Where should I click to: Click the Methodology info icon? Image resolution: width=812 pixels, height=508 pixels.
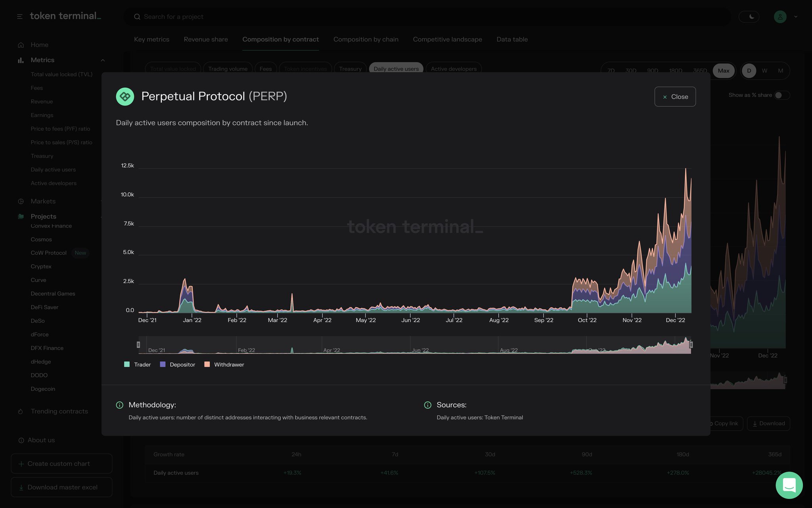tap(119, 405)
